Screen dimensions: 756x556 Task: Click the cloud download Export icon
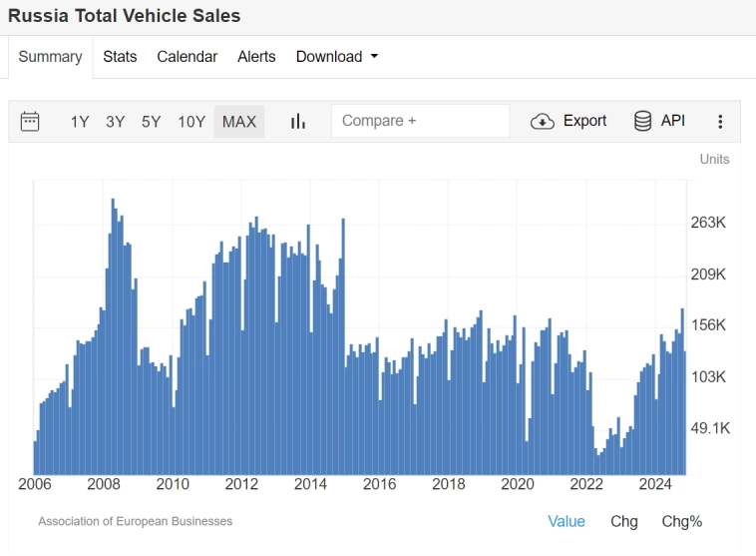click(543, 121)
